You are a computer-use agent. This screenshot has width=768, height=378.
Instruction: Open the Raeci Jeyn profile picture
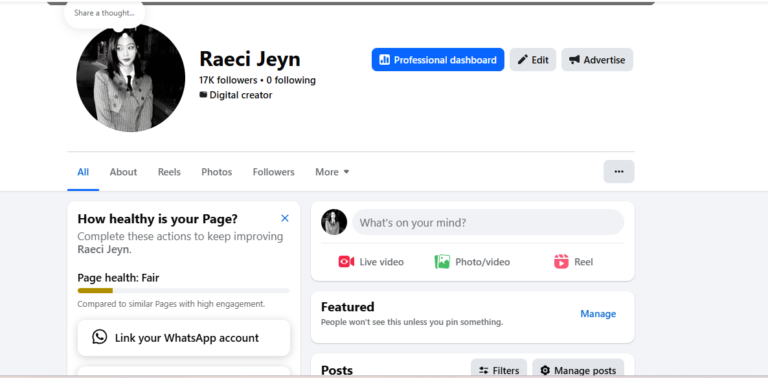(131, 77)
